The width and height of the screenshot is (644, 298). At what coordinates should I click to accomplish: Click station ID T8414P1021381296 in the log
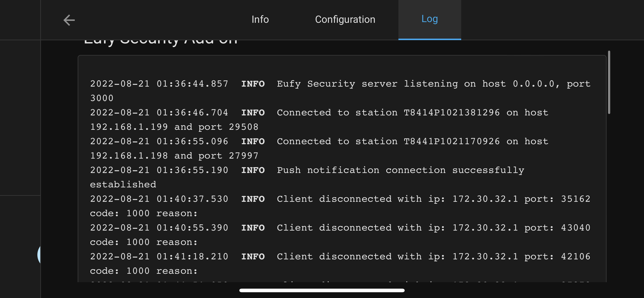[452, 113]
